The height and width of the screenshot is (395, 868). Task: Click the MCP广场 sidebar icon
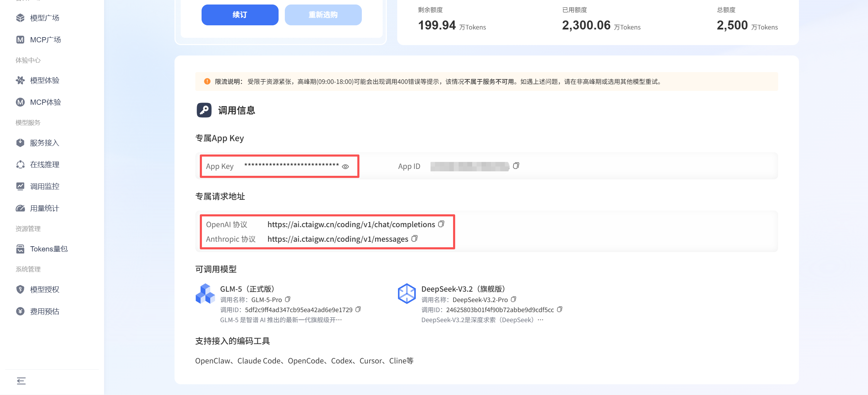[20, 40]
